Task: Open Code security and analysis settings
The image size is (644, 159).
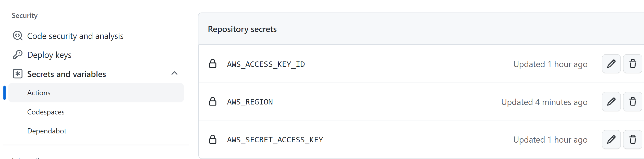Action: coord(75,36)
